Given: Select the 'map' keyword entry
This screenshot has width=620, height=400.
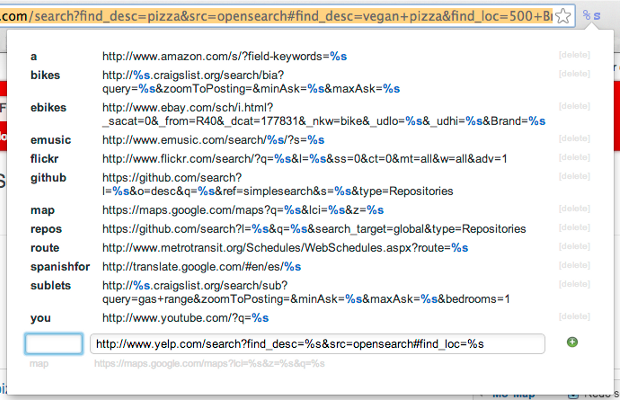Looking at the screenshot, I should point(42,211).
